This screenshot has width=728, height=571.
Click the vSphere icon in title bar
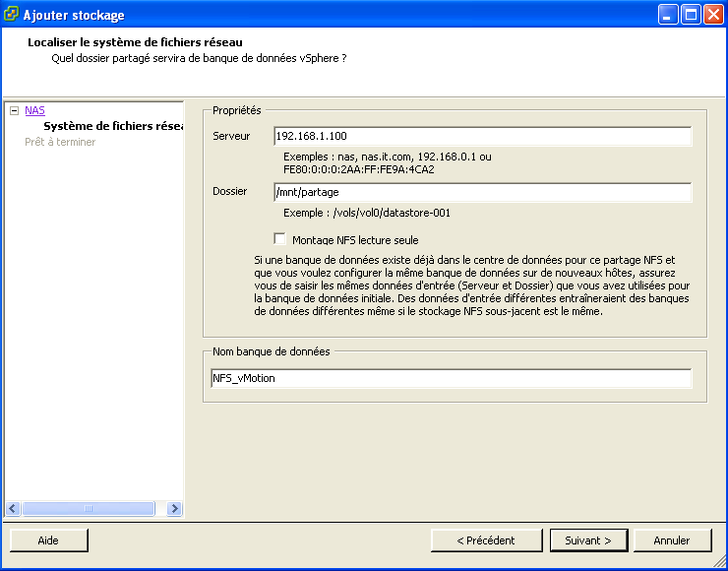11,14
